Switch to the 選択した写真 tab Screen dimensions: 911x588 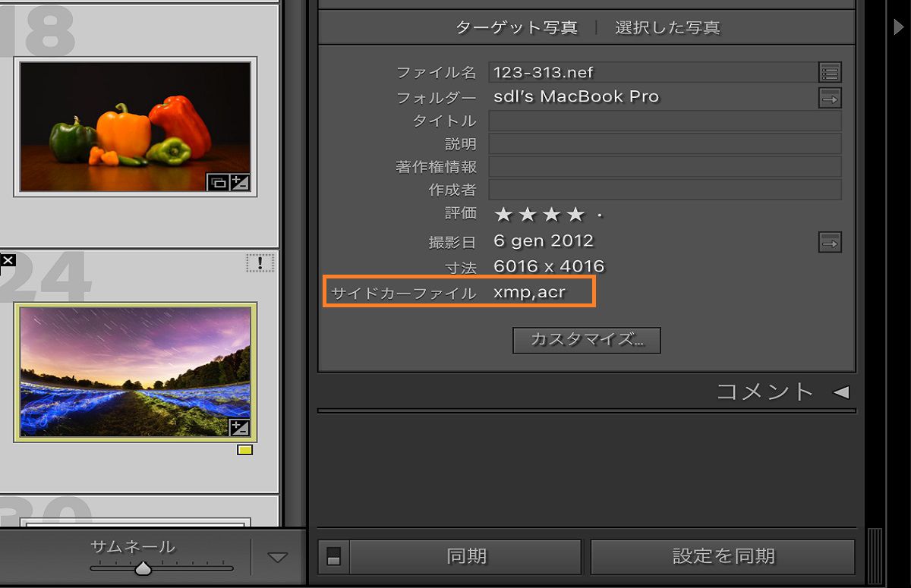tap(667, 27)
